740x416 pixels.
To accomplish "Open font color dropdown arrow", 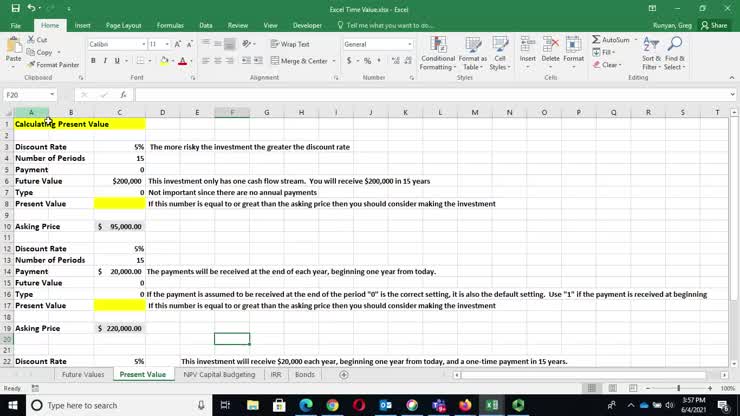I will pos(191,61).
